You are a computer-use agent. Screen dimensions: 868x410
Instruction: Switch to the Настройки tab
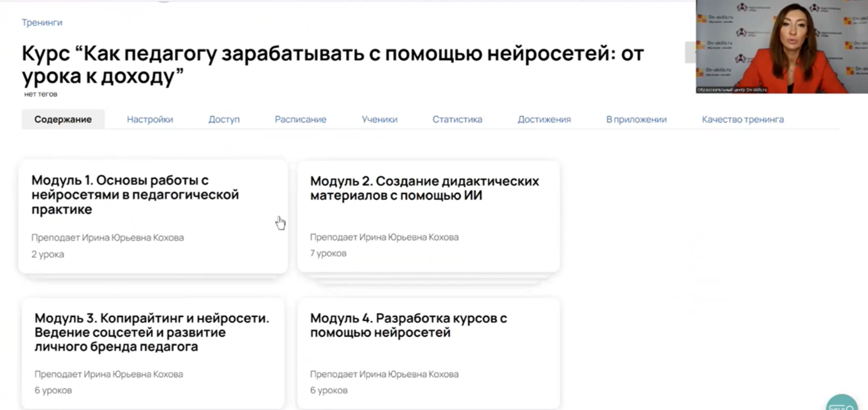pos(150,119)
